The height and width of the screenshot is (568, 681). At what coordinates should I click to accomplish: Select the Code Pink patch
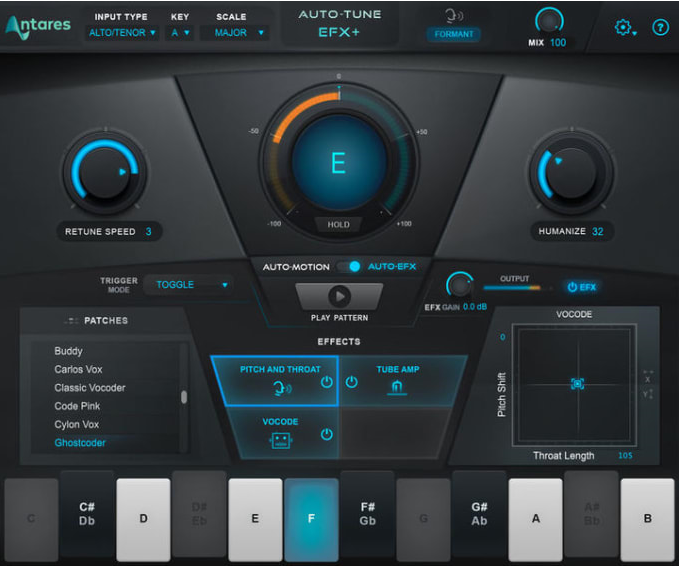77,406
